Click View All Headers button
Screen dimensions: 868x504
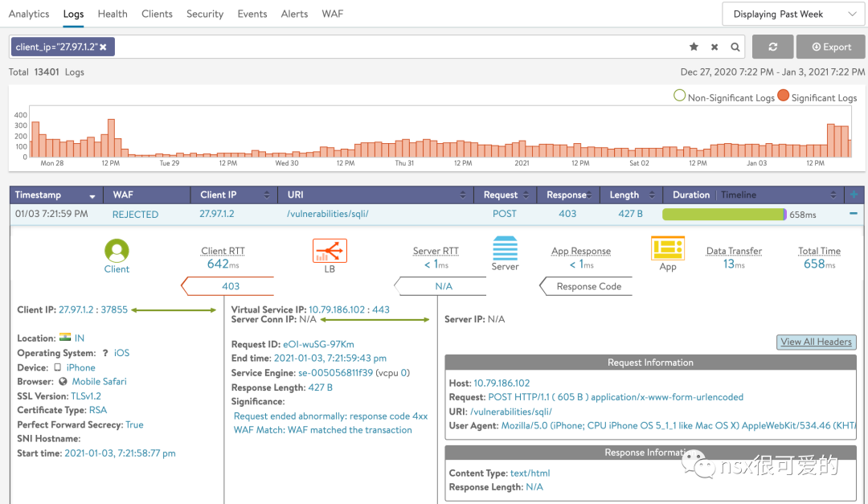pyautogui.click(x=816, y=342)
